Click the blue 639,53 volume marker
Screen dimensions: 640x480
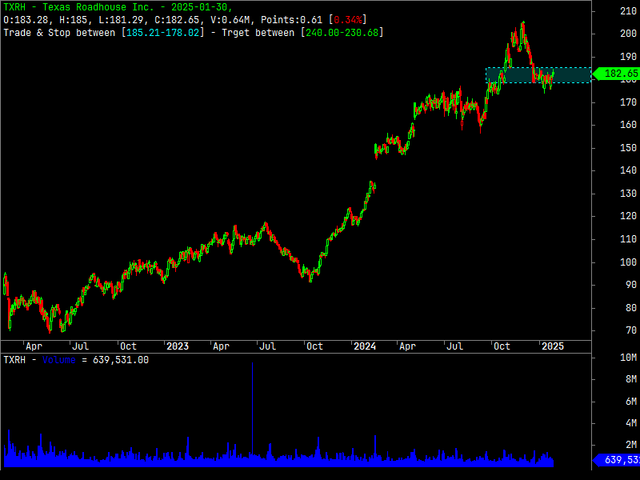pyautogui.click(x=618, y=460)
